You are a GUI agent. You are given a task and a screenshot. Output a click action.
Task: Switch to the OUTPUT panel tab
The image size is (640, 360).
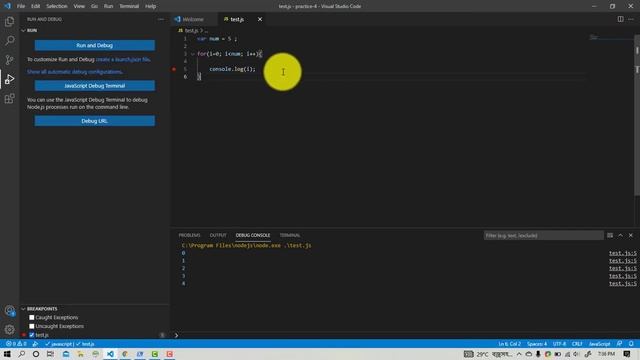click(x=218, y=236)
